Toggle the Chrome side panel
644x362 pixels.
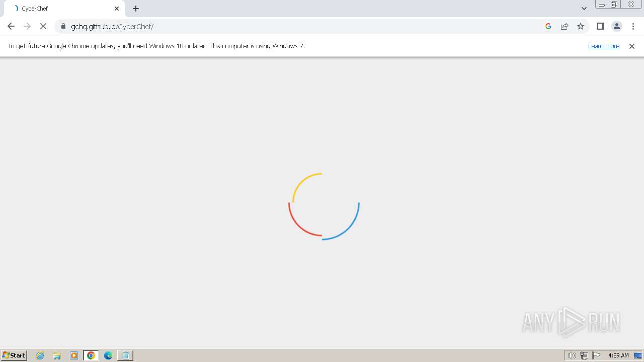click(601, 26)
